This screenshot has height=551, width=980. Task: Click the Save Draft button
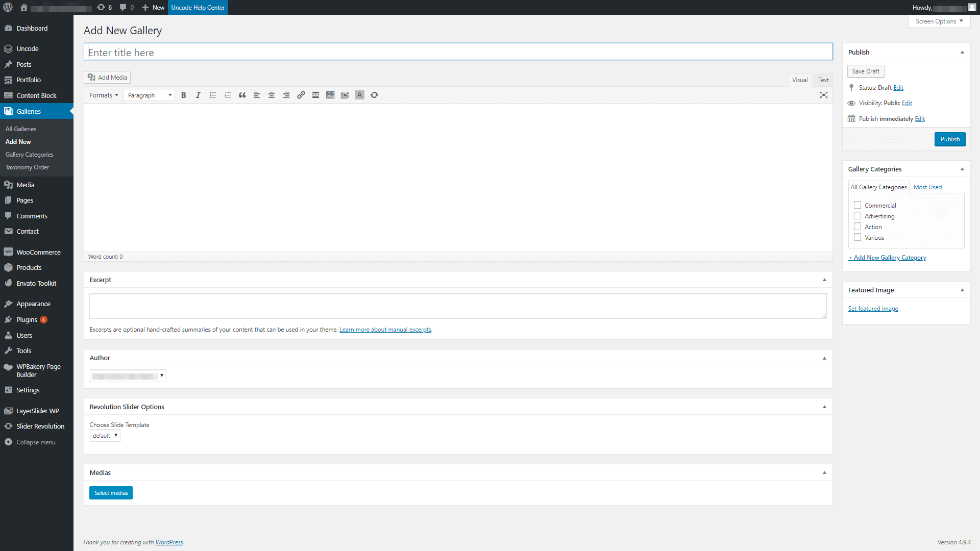click(x=866, y=71)
